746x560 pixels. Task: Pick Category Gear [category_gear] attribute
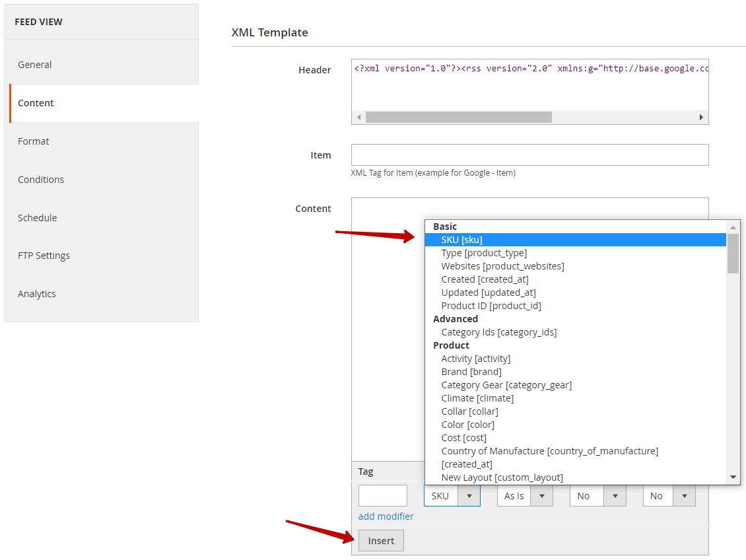pyautogui.click(x=575, y=385)
